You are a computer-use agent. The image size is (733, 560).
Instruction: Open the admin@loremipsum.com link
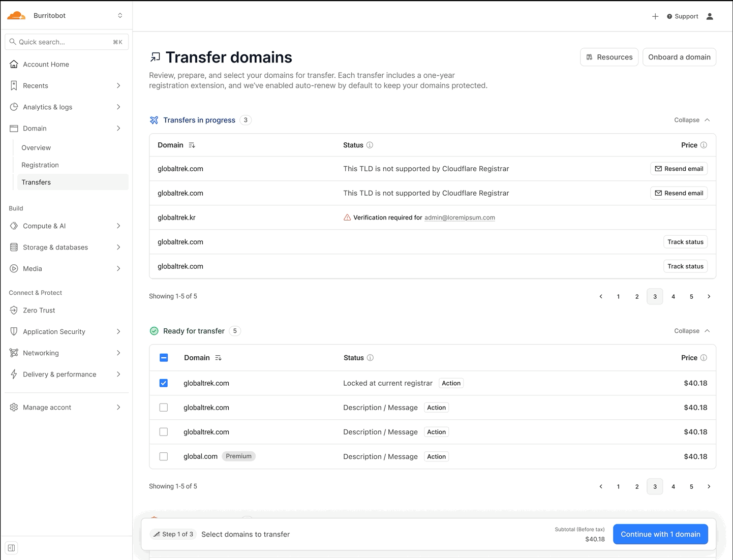[x=460, y=217]
